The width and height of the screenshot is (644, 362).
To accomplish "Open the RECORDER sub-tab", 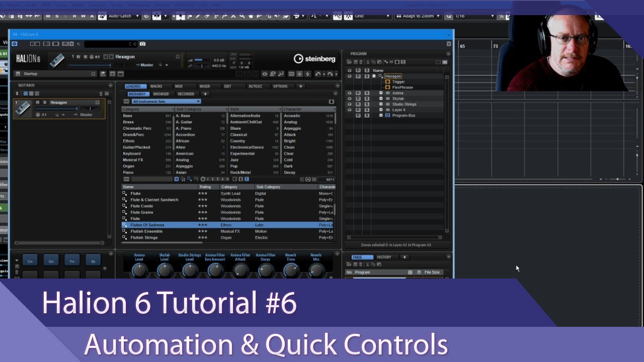I will (186, 94).
